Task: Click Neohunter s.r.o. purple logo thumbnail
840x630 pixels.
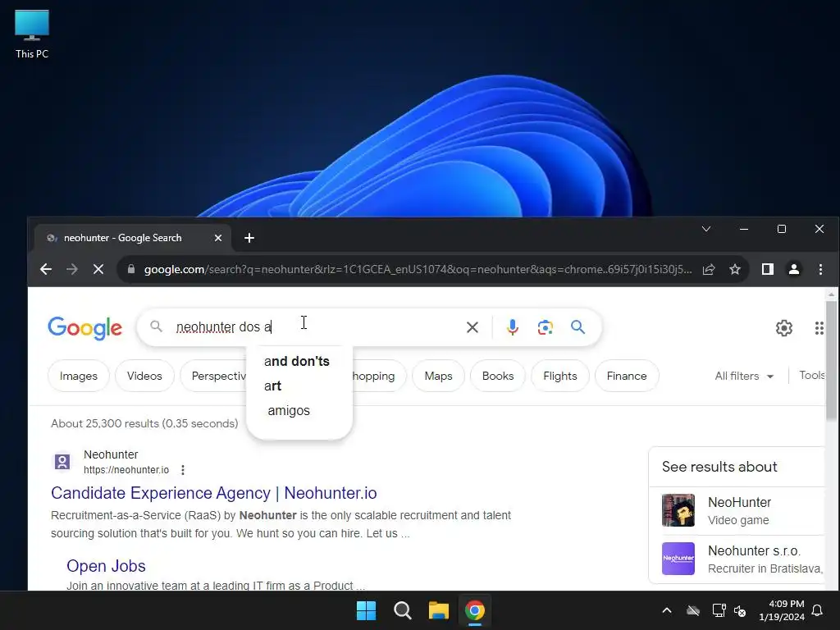Action: 678,559
